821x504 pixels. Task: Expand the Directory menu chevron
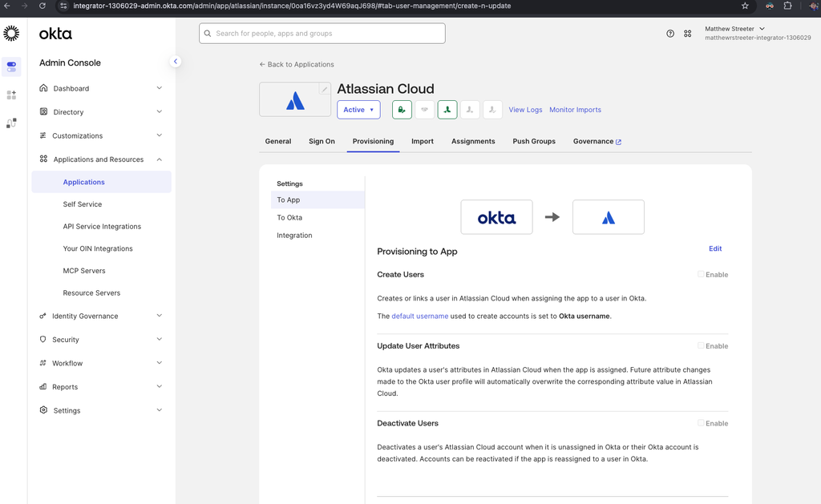point(160,111)
